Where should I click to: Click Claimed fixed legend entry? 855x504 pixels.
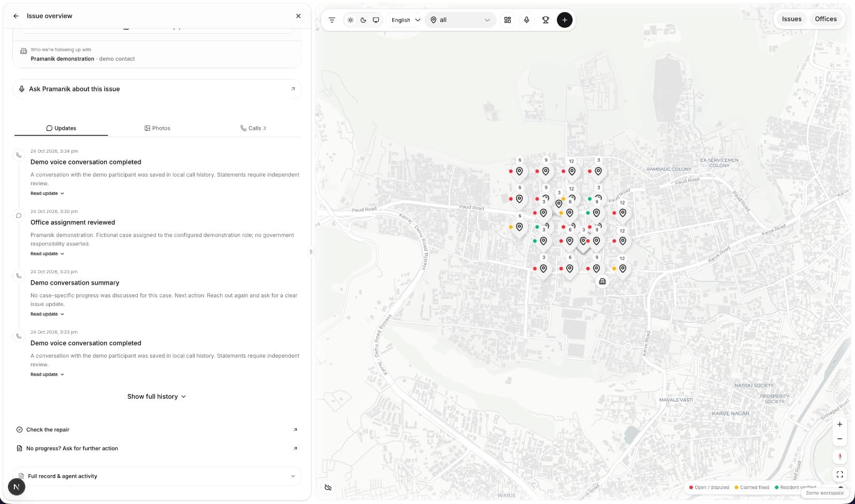752,487
